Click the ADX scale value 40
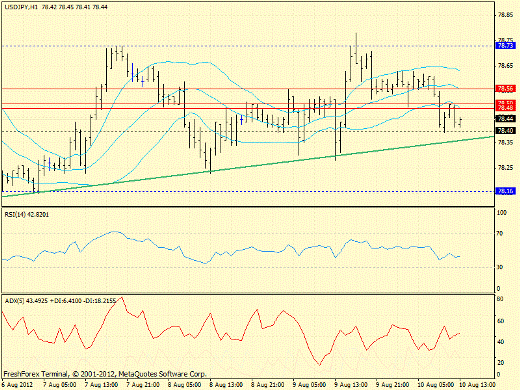The image size is (520, 390). click(500, 342)
